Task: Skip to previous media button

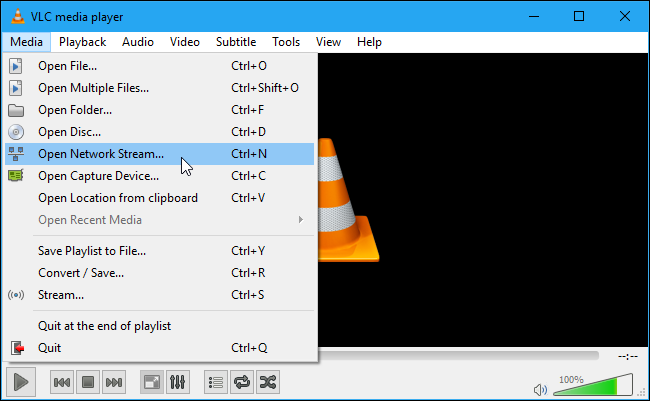Action: pos(62,382)
